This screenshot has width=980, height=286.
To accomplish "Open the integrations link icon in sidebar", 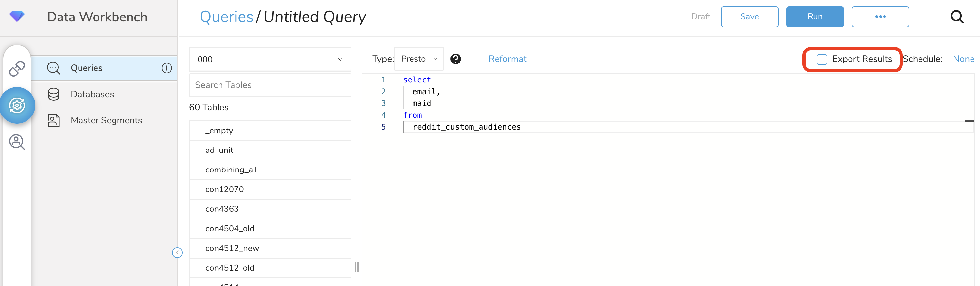I will pyautogui.click(x=17, y=69).
